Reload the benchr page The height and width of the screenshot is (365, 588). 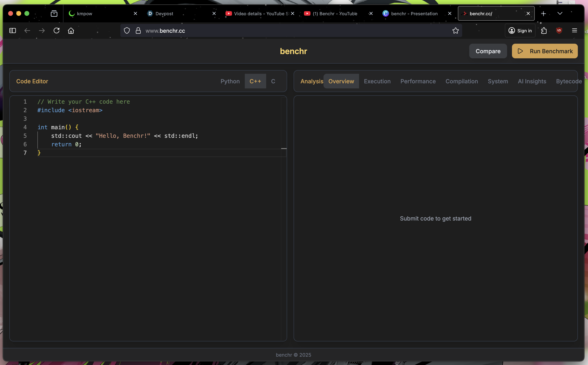pyautogui.click(x=57, y=31)
